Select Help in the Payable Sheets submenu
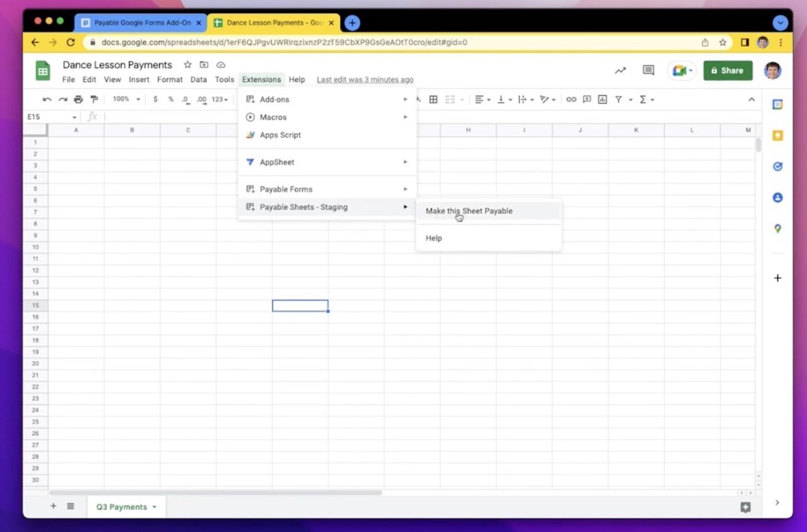807x532 pixels. pyautogui.click(x=488, y=238)
